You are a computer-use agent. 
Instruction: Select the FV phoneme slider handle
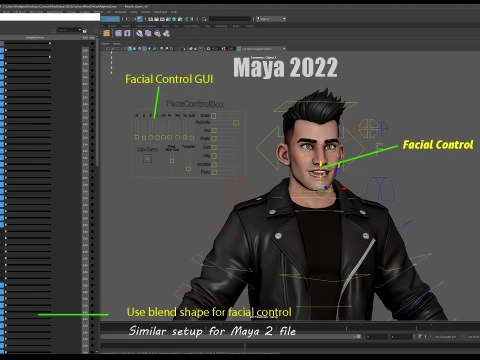pos(170,137)
